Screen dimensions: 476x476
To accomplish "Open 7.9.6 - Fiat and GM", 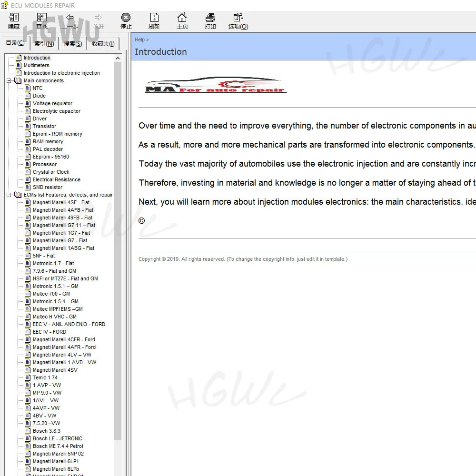I will pyautogui.click(x=54, y=271).
